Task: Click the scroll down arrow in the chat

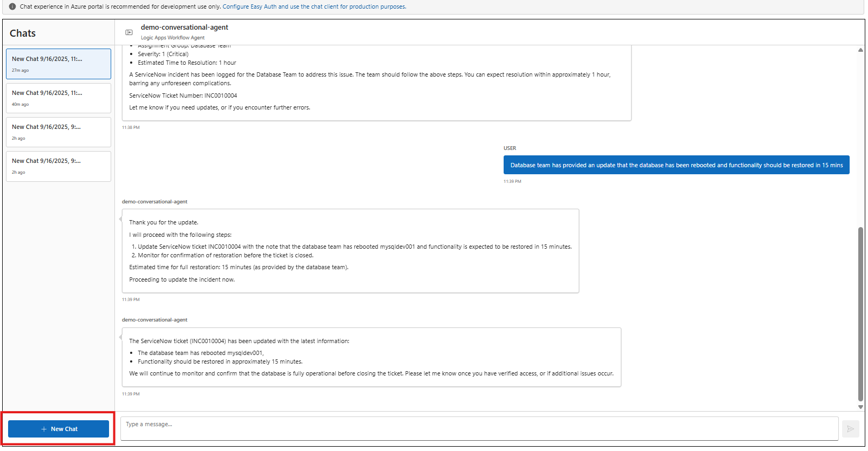Action: 860,407
